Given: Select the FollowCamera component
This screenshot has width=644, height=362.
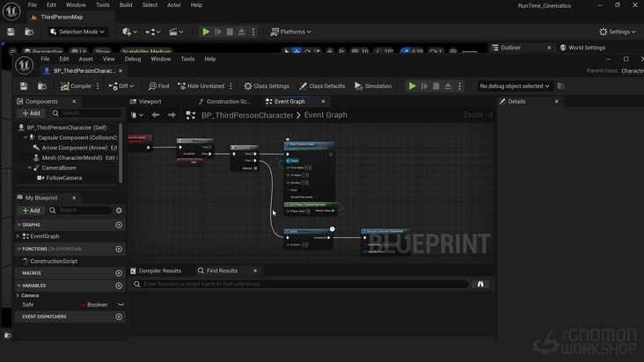Looking at the screenshot, I should [63, 178].
